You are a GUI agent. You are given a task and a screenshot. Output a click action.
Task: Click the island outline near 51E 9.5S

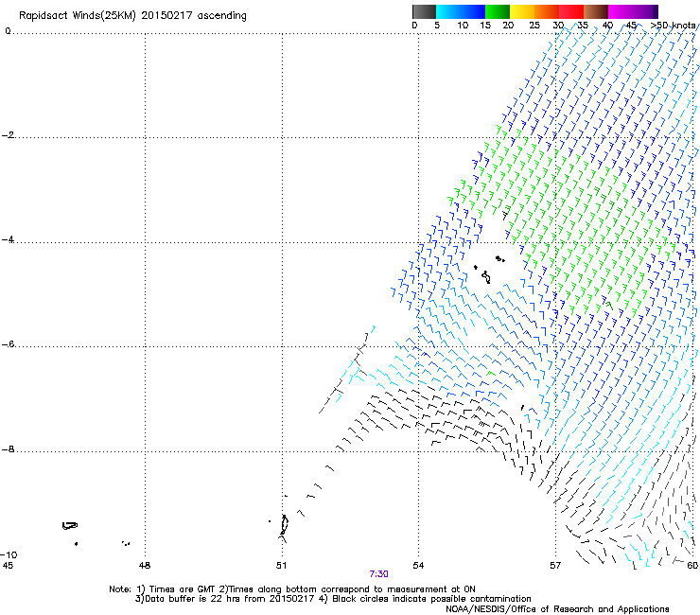coord(284,525)
